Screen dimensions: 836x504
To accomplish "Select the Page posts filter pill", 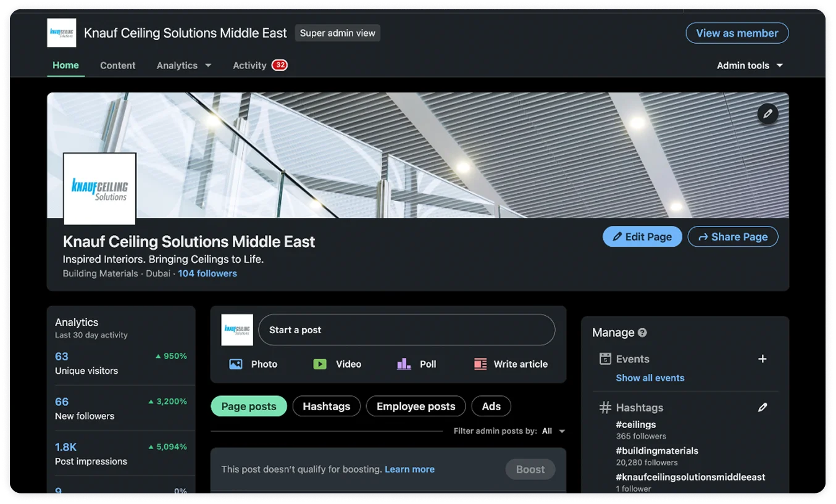I will coord(249,406).
